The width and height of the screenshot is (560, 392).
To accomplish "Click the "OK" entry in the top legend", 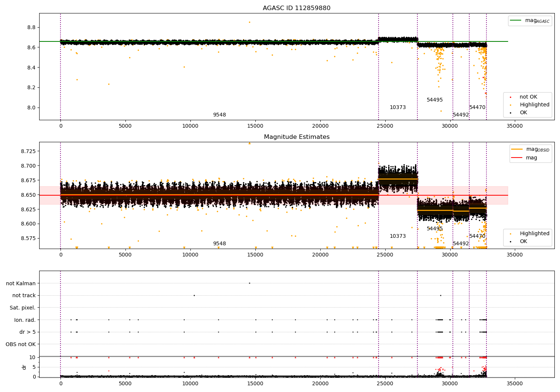I will pos(523,113).
